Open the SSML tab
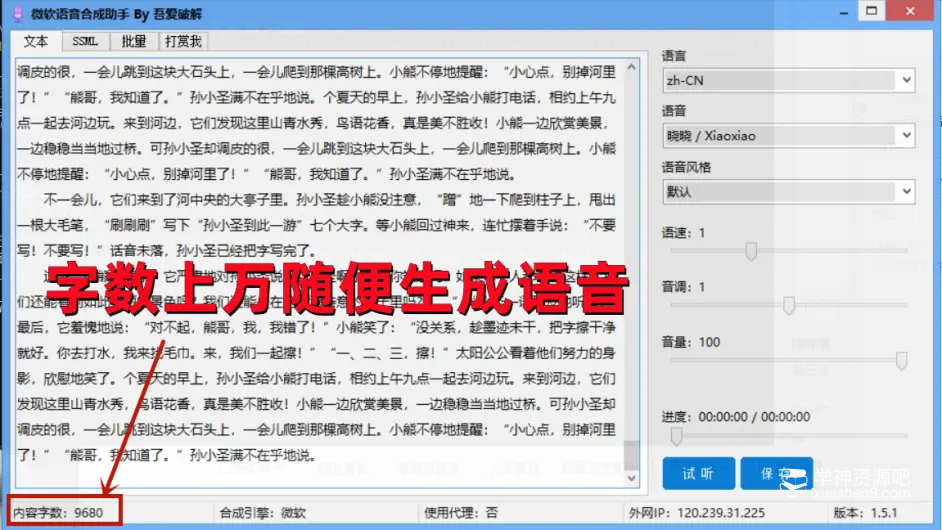 coord(85,41)
